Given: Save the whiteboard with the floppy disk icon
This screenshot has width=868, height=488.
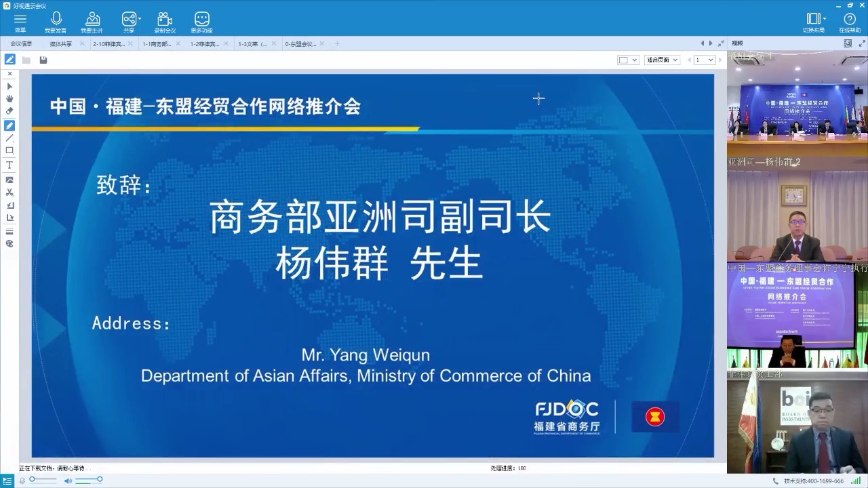Looking at the screenshot, I should pyautogui.click(x=43, y=60).
